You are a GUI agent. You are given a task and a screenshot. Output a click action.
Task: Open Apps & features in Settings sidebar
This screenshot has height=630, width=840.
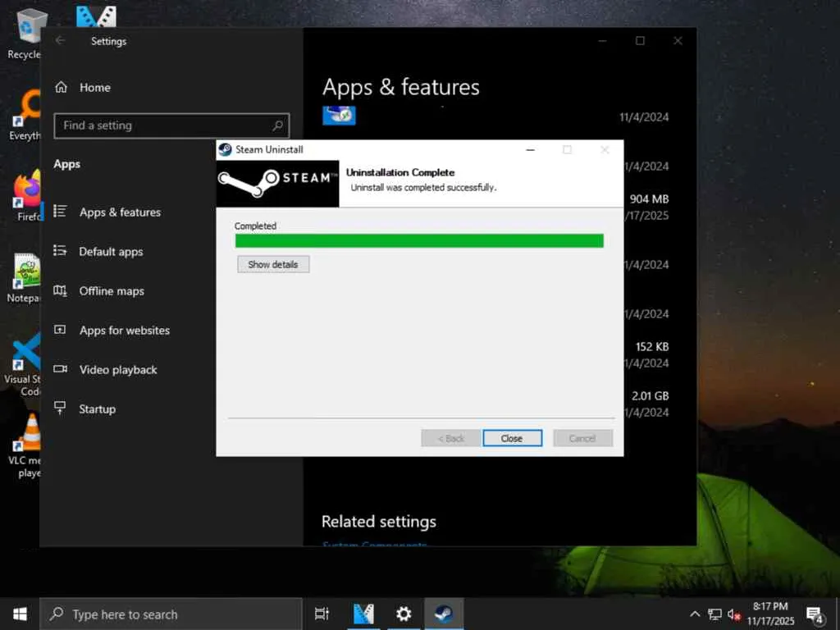pyautogui.click(x=120, y=212)
